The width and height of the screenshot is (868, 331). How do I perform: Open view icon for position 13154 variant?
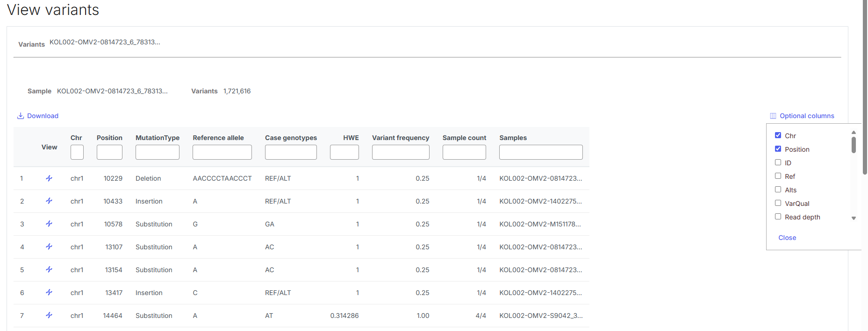(49, 270)
